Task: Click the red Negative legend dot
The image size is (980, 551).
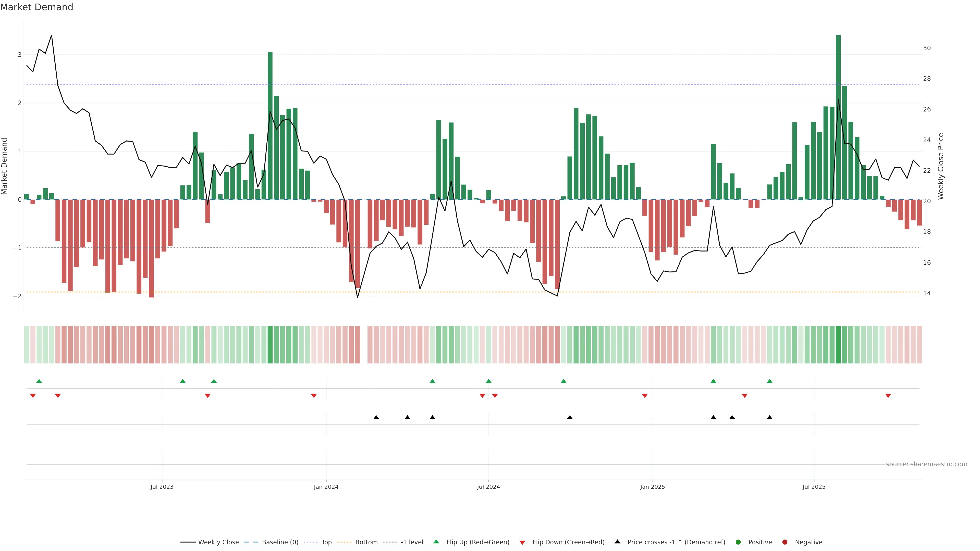Action: coord(785,542)
